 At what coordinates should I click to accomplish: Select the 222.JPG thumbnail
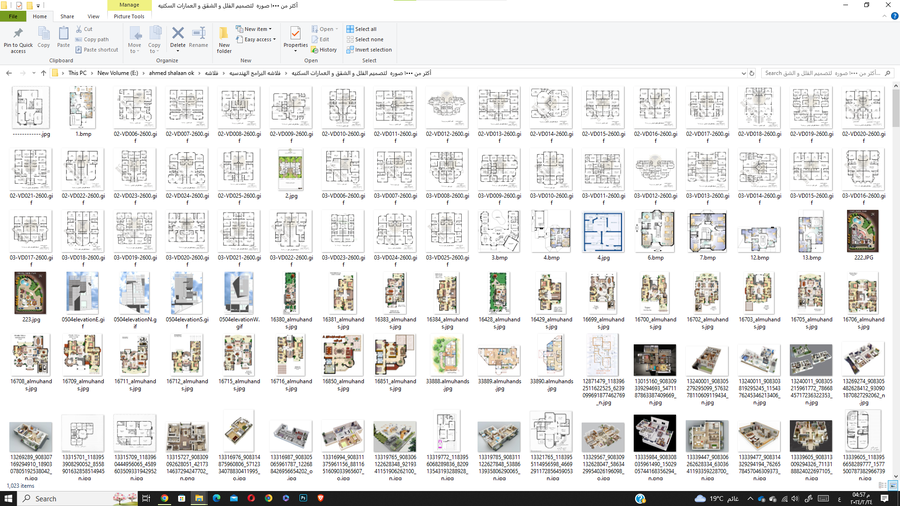click(x=861, y=233)
